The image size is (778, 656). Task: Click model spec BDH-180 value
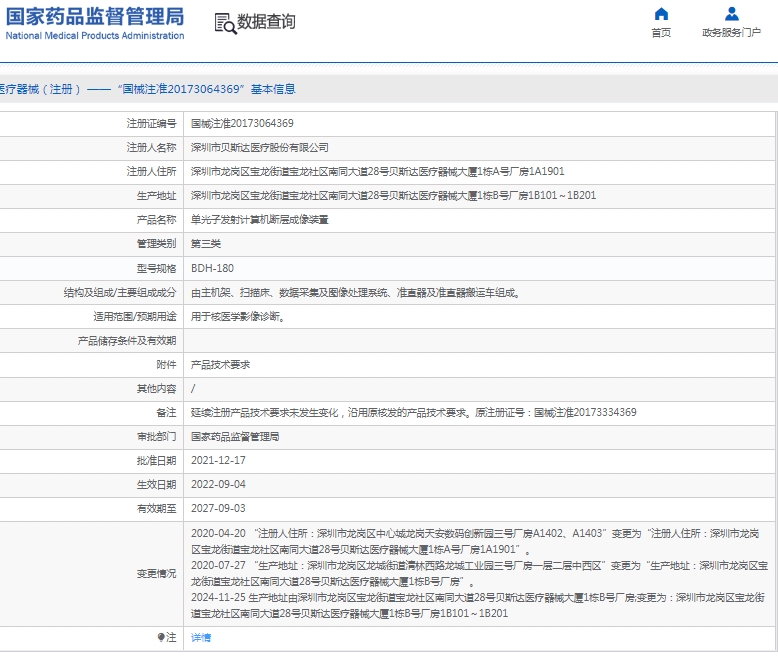(212, 268)
